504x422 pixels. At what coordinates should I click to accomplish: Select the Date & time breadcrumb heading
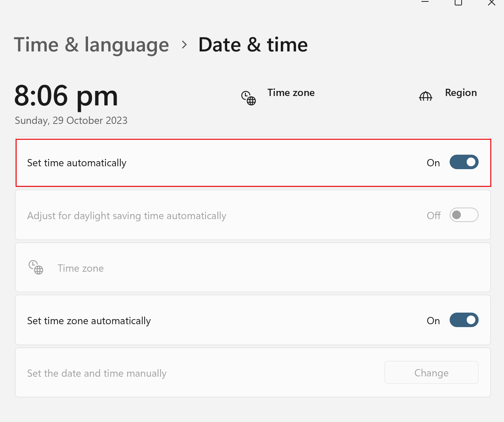point(253,45)
